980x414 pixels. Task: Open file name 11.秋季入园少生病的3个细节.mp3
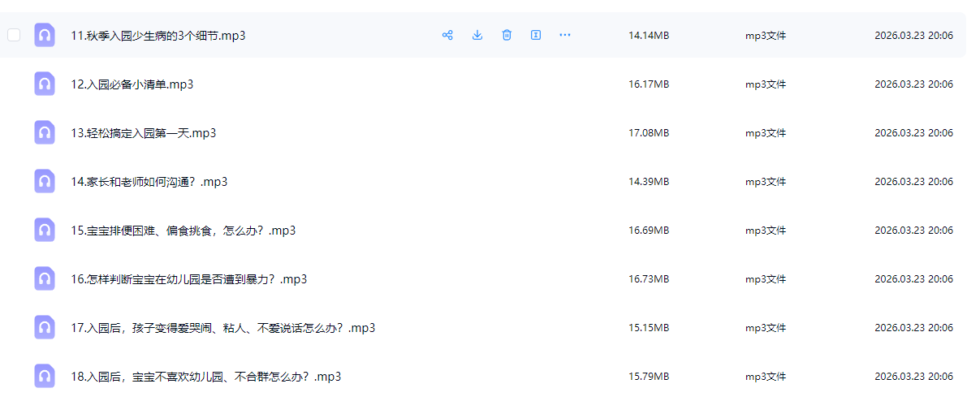pyautogui.click(x=158, y=36)
